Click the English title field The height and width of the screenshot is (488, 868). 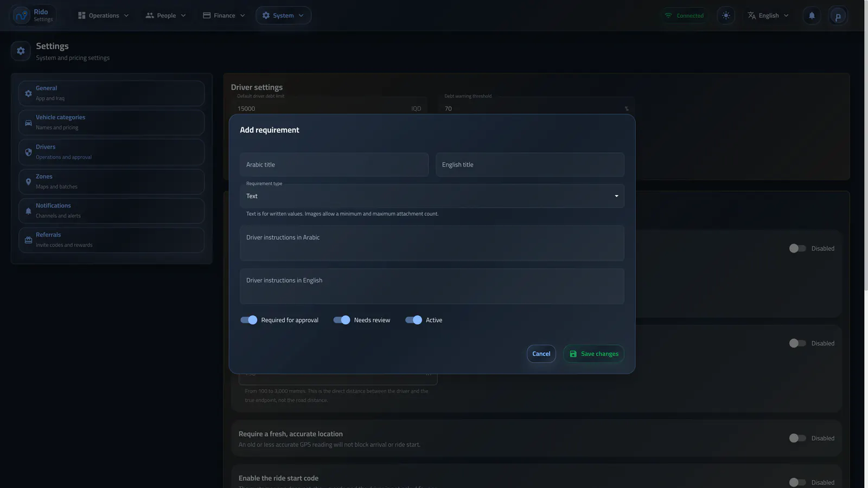click(x=530, y=165)
